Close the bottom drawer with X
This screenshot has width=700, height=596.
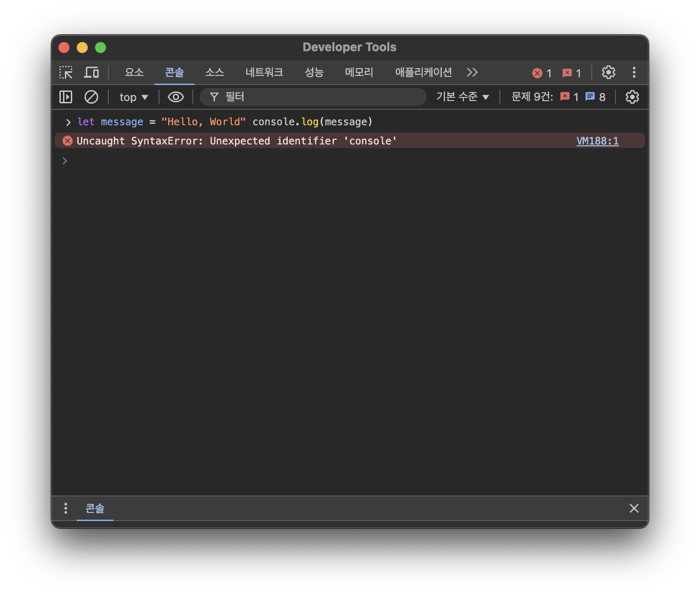pyautogui.click(x=634, y=508)
